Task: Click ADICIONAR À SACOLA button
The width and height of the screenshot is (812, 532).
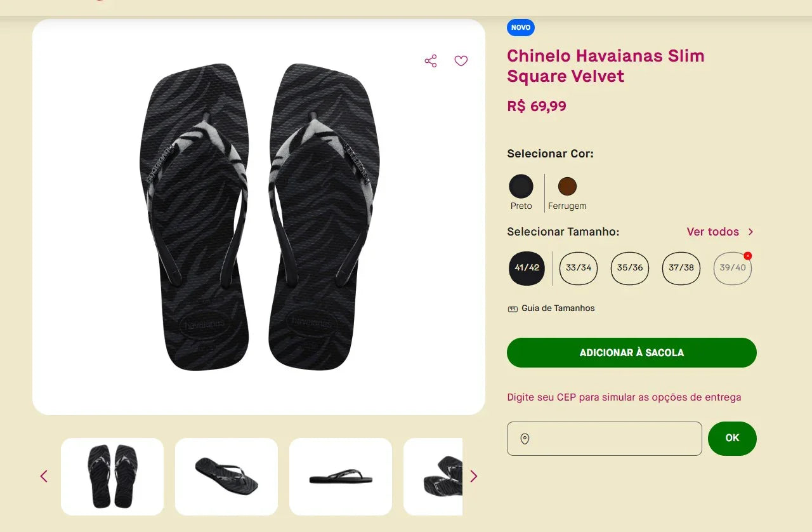Action: point(631,352)
